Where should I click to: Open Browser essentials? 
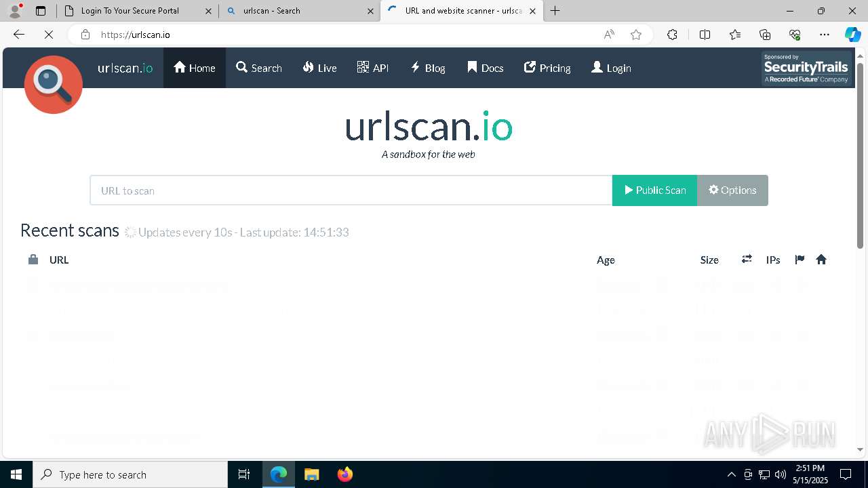click(x=795, y=35)
